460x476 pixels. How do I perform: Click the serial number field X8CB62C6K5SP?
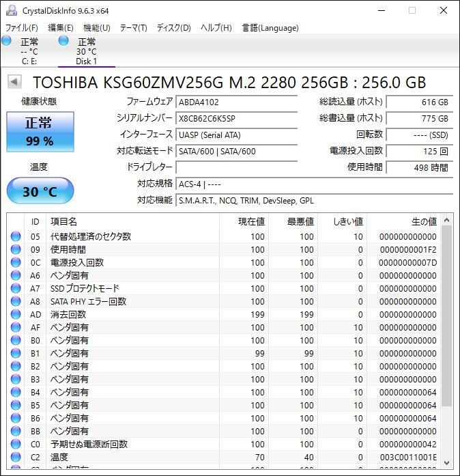pyautogui.click(x=236, y=118)
